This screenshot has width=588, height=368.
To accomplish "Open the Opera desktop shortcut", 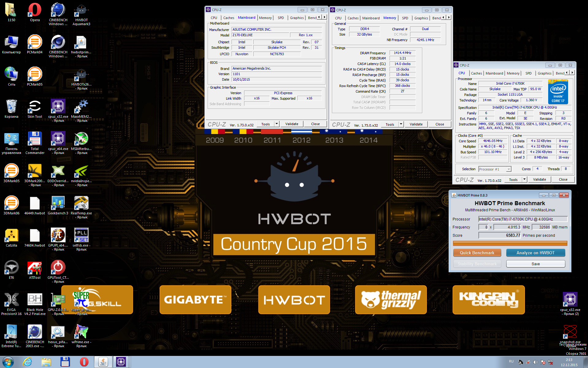I will [35, 12].
